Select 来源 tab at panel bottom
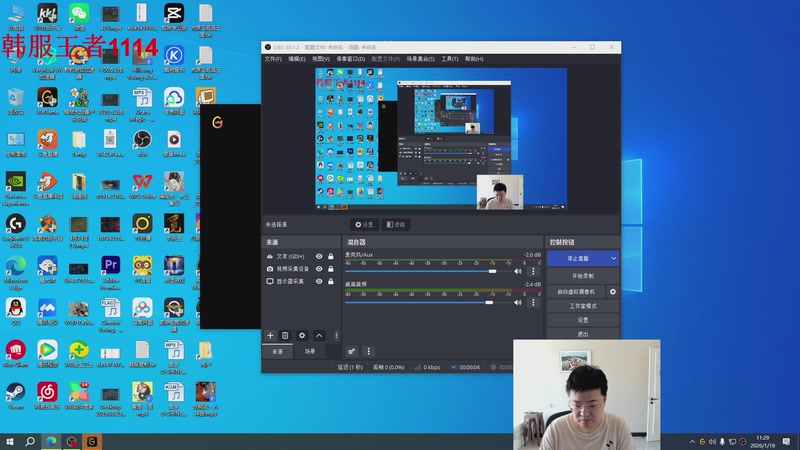The image size is (800, 450). tap(278, 351)
